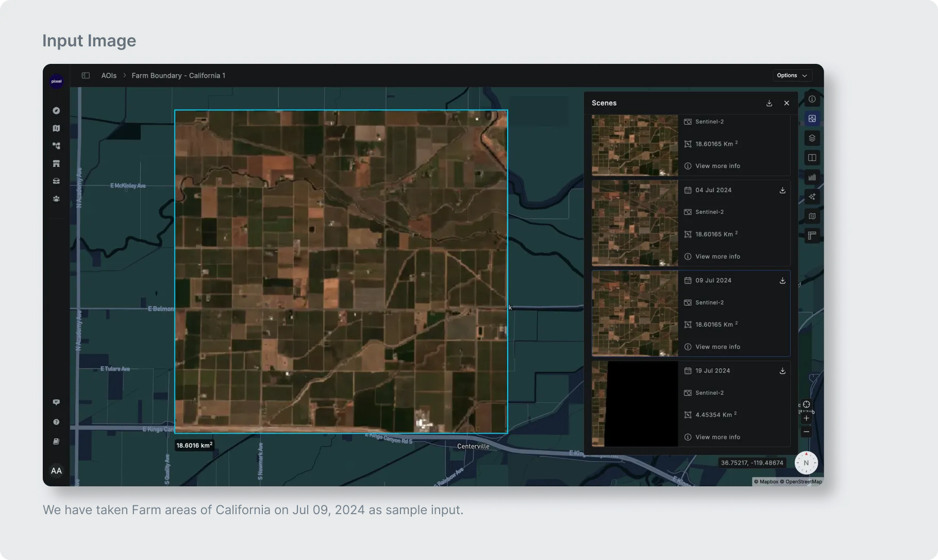Open the info tool in right toolbar
The width and height of the screenshot is (938, 560).
pos(812,99)
